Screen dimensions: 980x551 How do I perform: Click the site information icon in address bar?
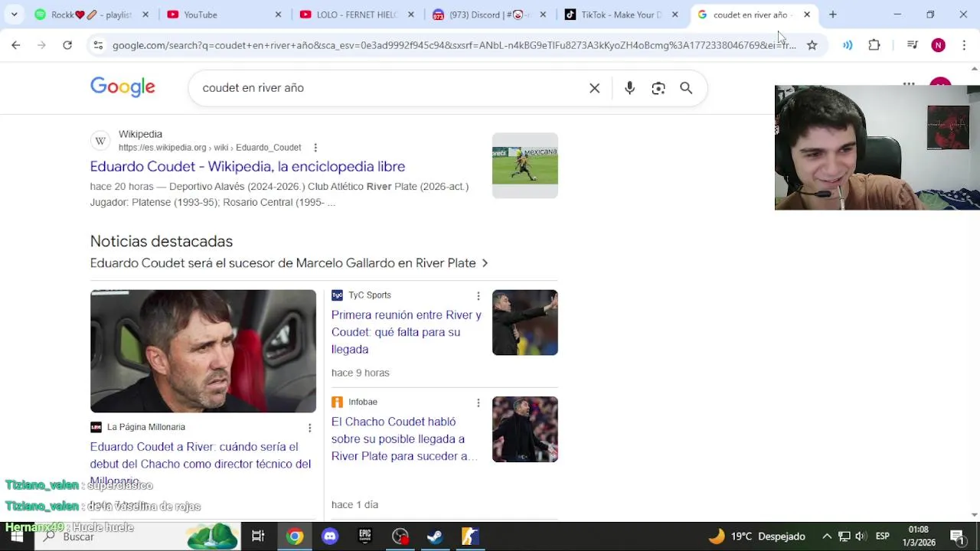click(x=98, y=45)
